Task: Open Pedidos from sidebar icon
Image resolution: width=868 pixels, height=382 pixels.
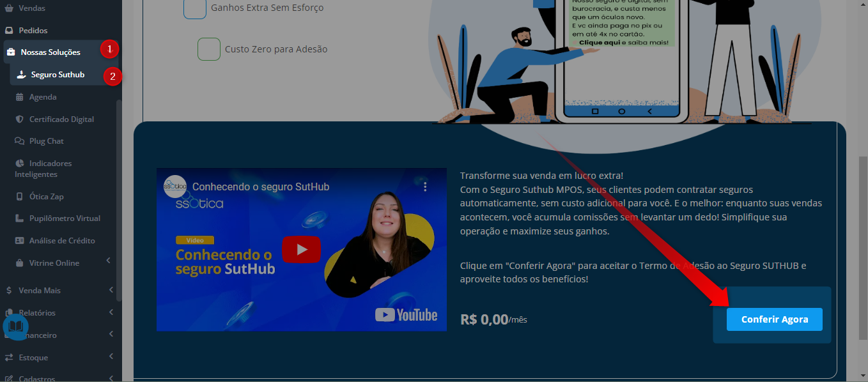Action: 9,30
